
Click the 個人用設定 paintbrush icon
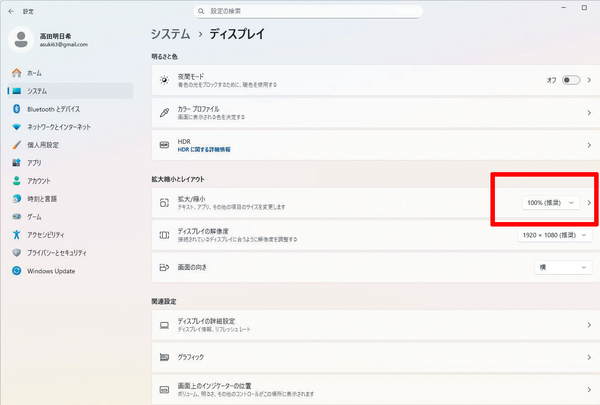[16, 145]
